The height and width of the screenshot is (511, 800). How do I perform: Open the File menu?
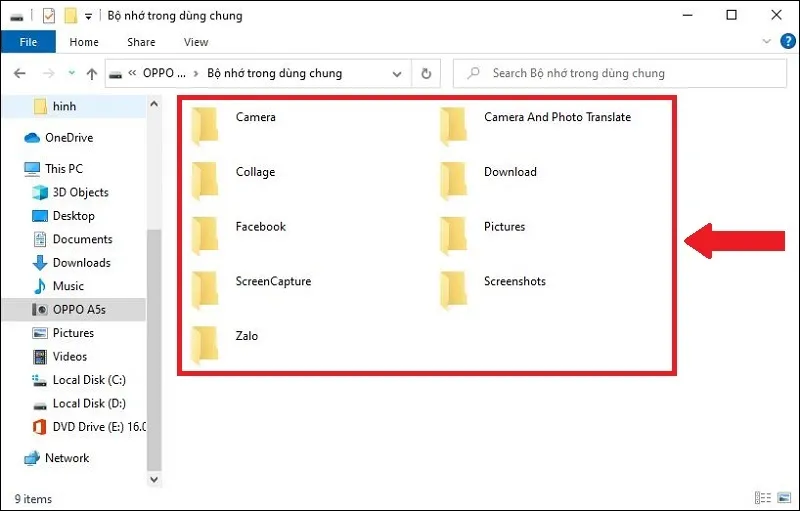pos(28,42)
